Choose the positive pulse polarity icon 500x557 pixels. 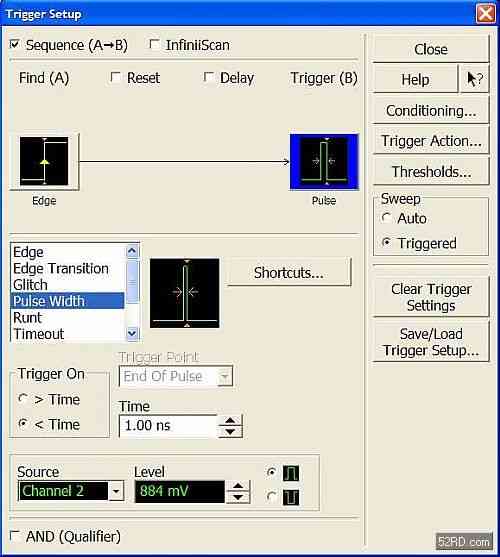(291, 473)
